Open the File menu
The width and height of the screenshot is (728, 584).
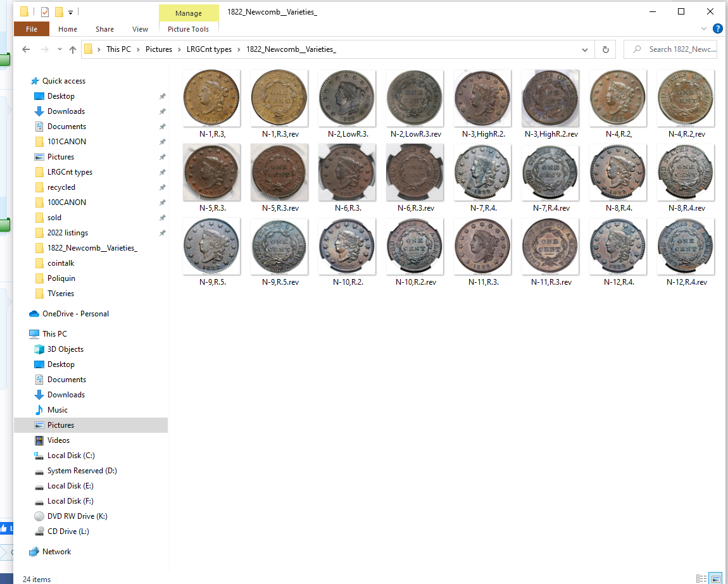coord(32,29)
